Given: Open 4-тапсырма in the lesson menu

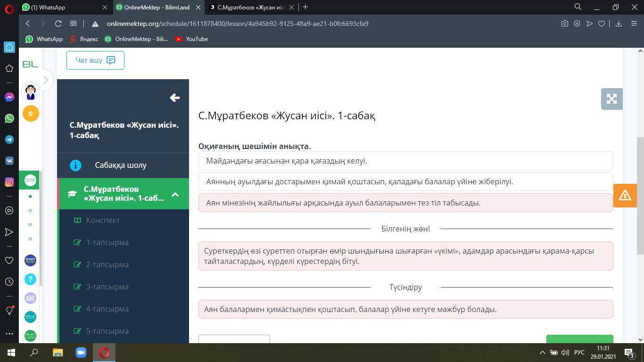Looking at the screenshot, I should coord(107,309).
